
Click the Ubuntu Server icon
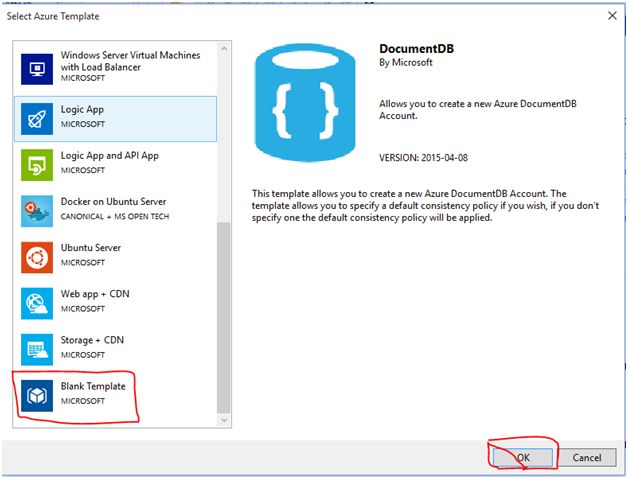(37, 257)
